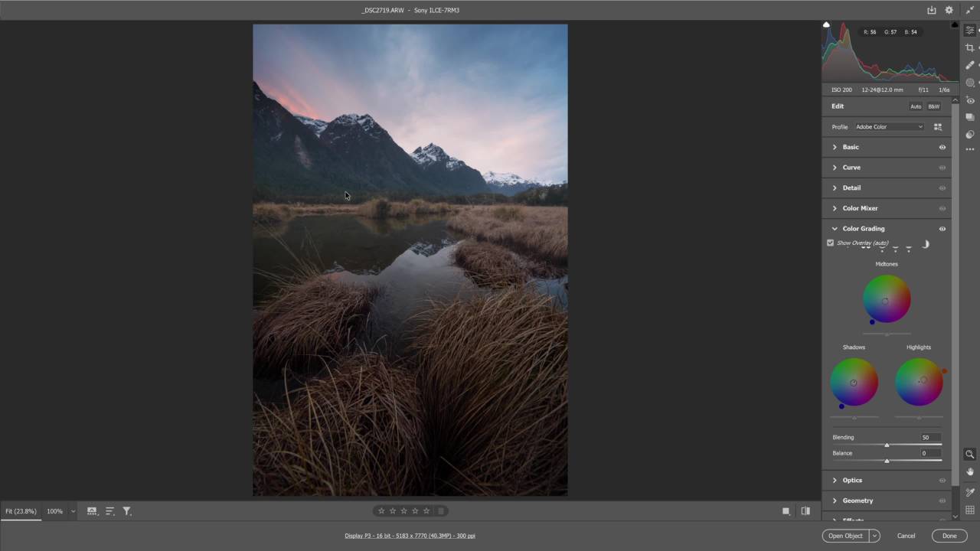Open the profile browser icon

coord(937,127)
